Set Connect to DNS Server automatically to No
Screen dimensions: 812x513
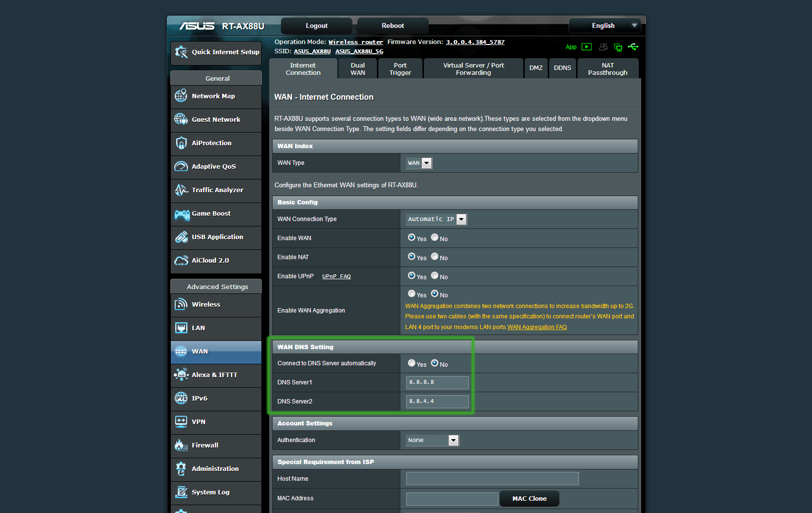435,363
